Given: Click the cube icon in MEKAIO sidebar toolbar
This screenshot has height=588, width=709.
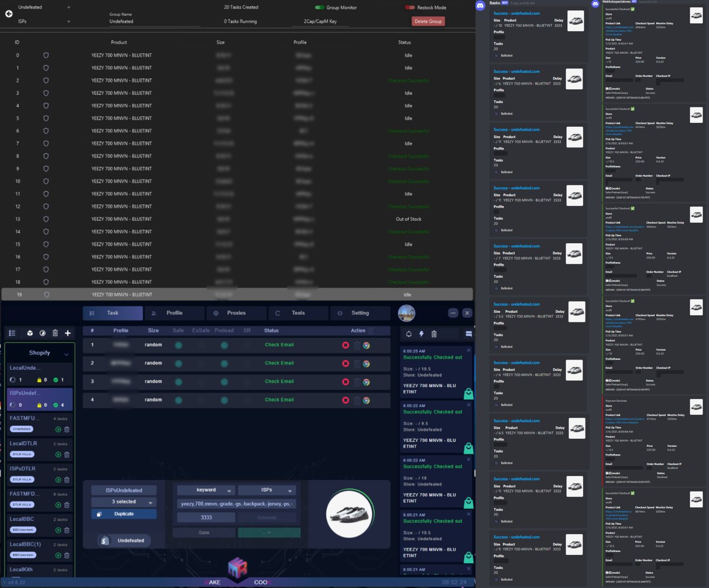Looking at the screenshot, I should click(30, 334).
